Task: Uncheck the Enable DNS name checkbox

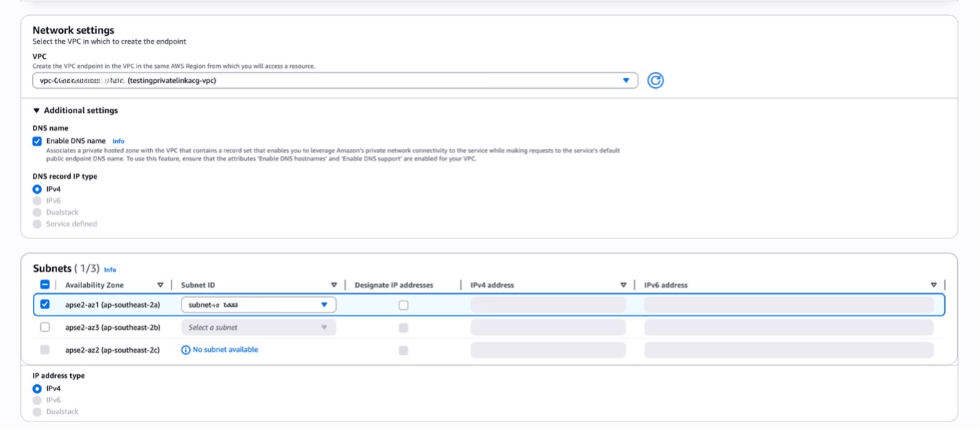Action: [x=37, y=141]
